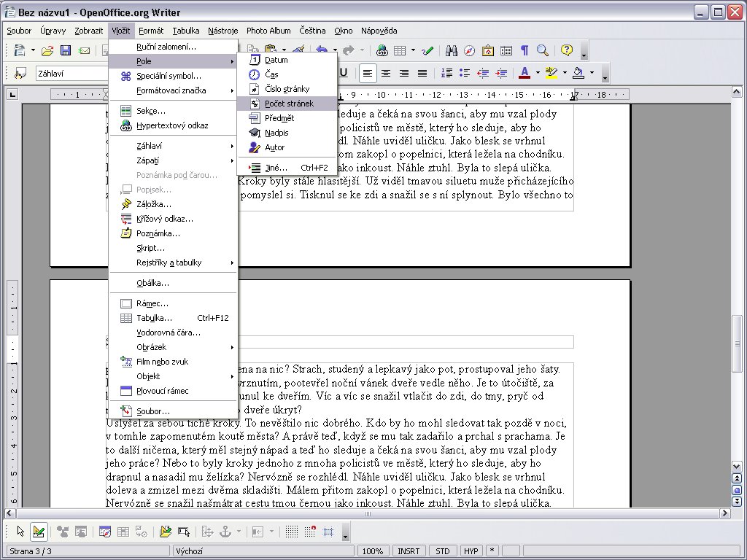Viewport: 747px width, 560px height.
Task: Choose Autor from the Pole submenu
Action: pyautogui.click(x=287, y=147)
